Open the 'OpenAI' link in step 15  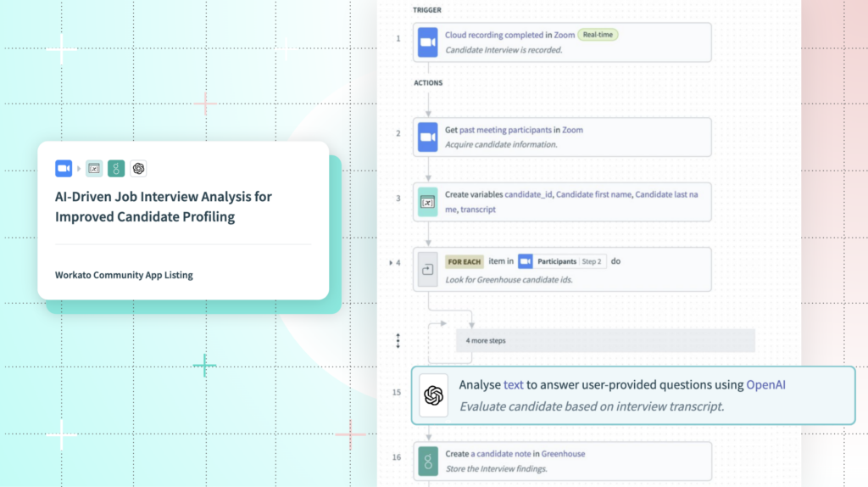[x=765, y=384]
